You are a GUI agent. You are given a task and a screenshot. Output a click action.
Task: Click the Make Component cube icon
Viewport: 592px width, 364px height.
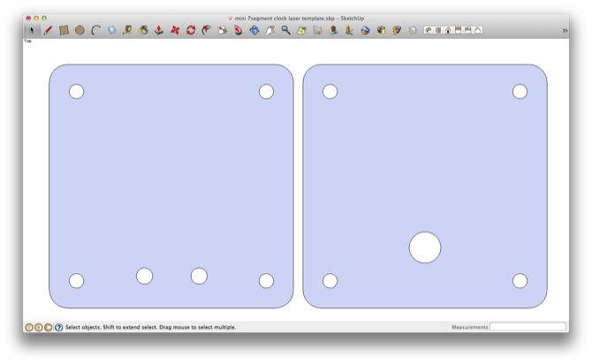(111, 30)
